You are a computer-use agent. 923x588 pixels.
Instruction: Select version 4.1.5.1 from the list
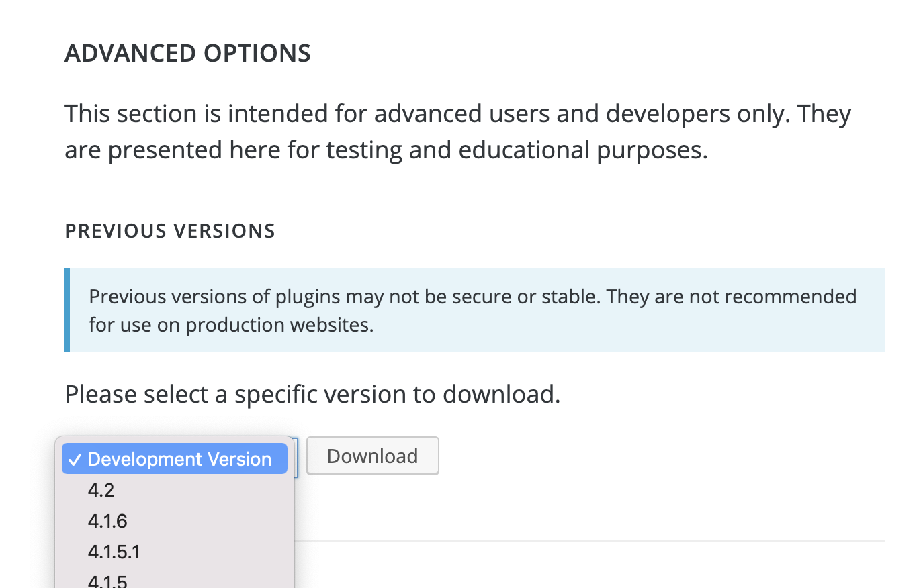pos(175,552)
